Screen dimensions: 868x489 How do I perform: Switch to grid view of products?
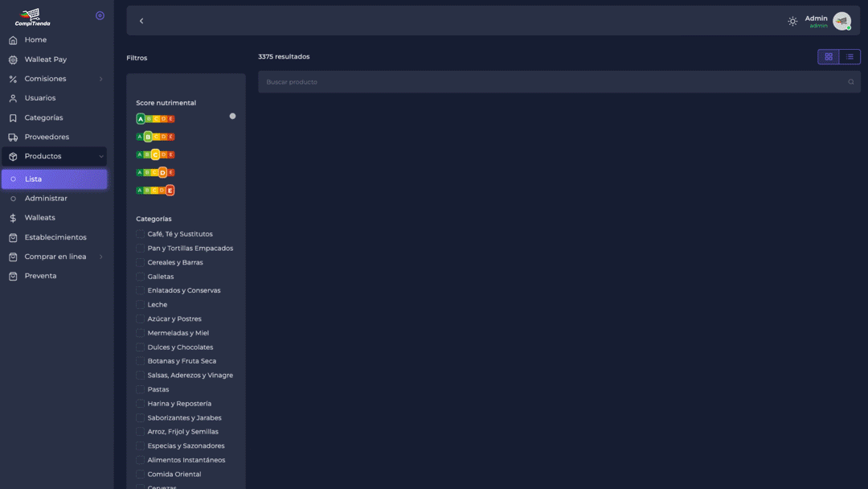[x=829, y=56]
